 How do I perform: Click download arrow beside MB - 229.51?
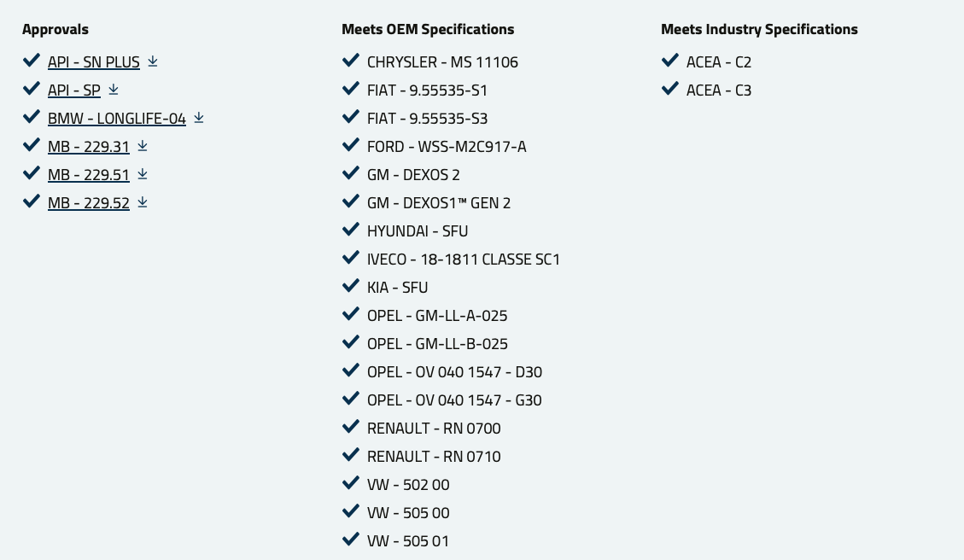tap(143, 174)
